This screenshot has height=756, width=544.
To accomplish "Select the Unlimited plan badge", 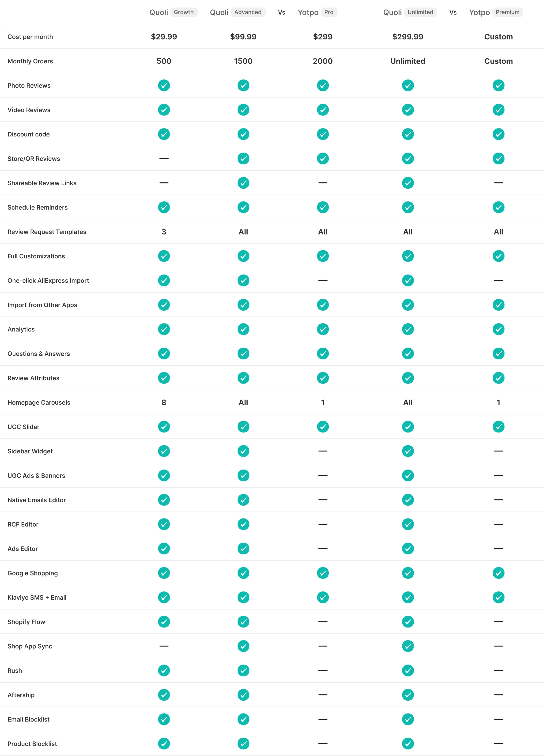I will click(420, 12).
